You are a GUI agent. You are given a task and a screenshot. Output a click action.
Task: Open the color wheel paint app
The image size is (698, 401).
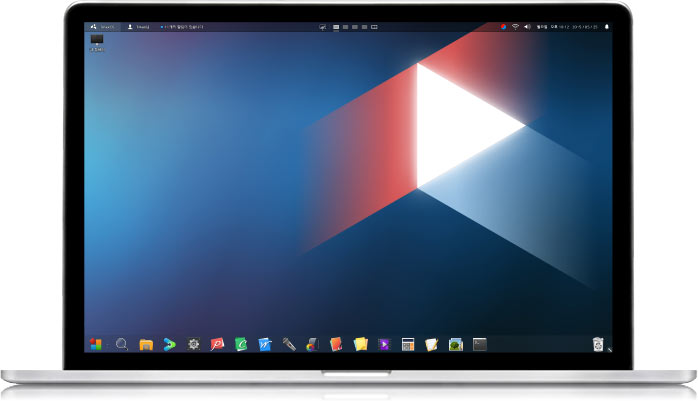312,344
